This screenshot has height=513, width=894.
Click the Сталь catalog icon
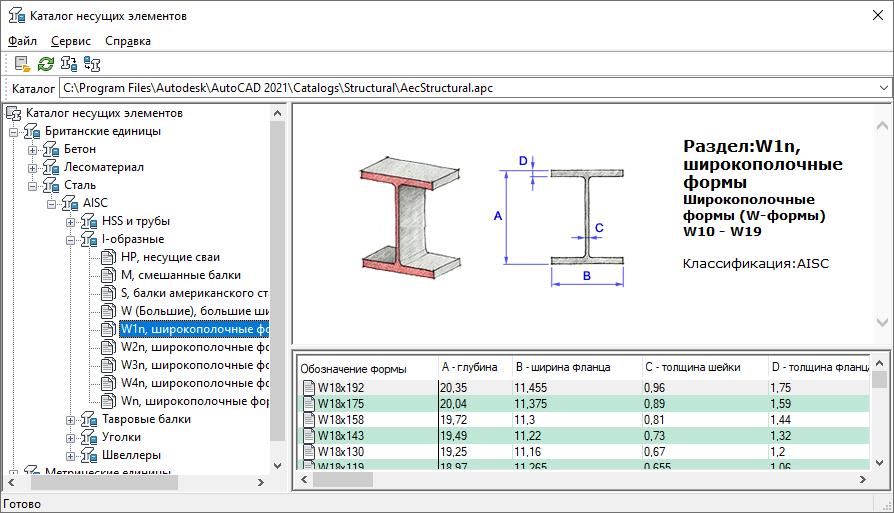(51, 185)
